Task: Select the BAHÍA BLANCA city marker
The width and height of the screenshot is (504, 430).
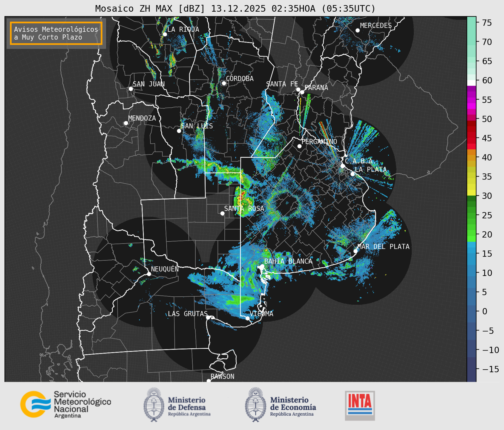Action: 262,266
